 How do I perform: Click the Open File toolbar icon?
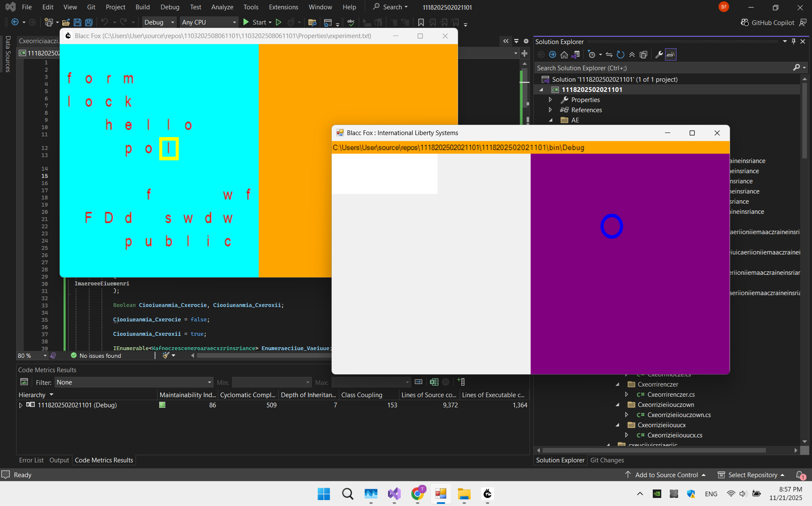click(x=66, y=22)
